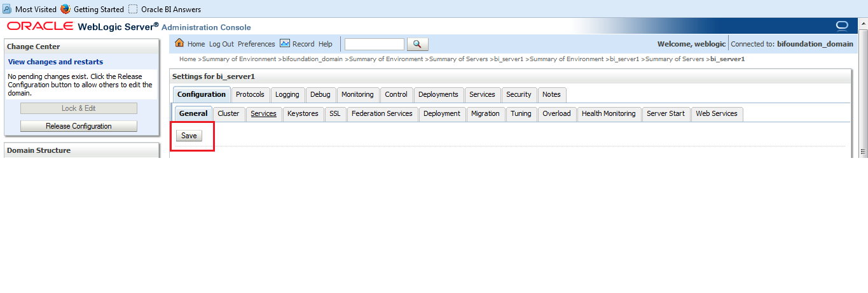Open the Server Start subtab

point(666,113)
